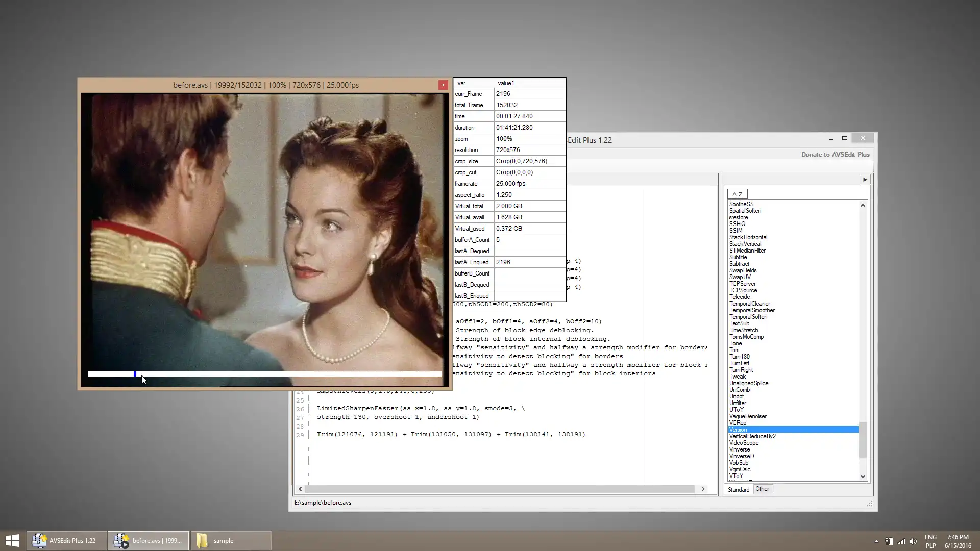The image size is (980, 551).
Task: Click the TemporalSmoother filter in list
Action: [752, 310]
